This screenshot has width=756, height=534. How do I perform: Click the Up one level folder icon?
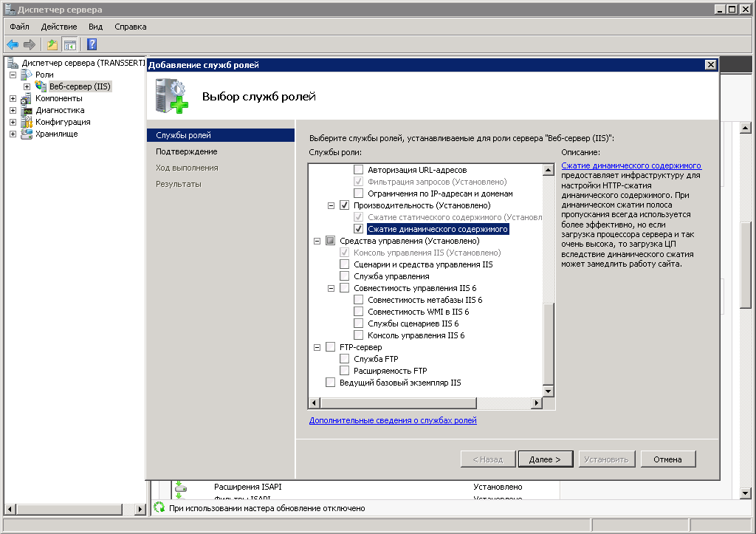[52, 45]
